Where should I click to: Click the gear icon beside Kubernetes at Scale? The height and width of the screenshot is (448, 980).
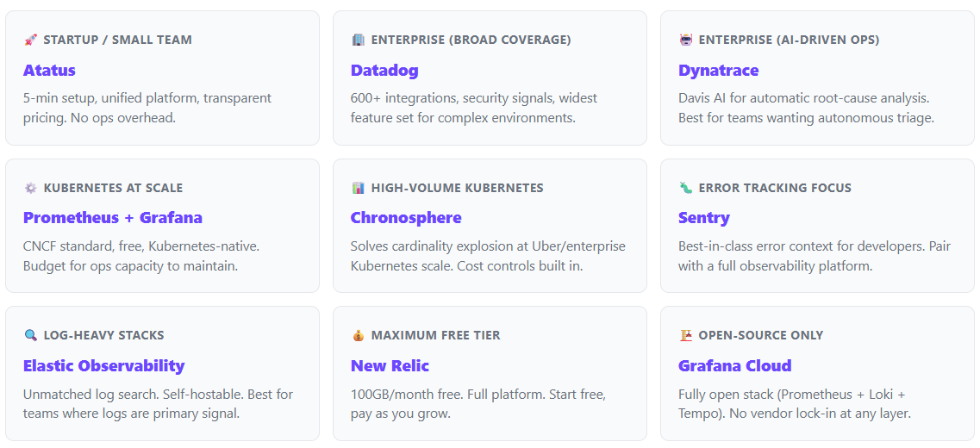point(30,188)
